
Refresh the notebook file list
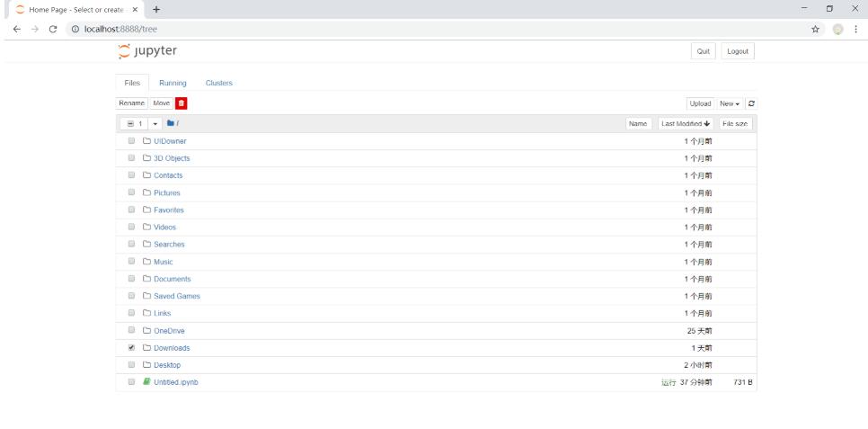point(751,103)
